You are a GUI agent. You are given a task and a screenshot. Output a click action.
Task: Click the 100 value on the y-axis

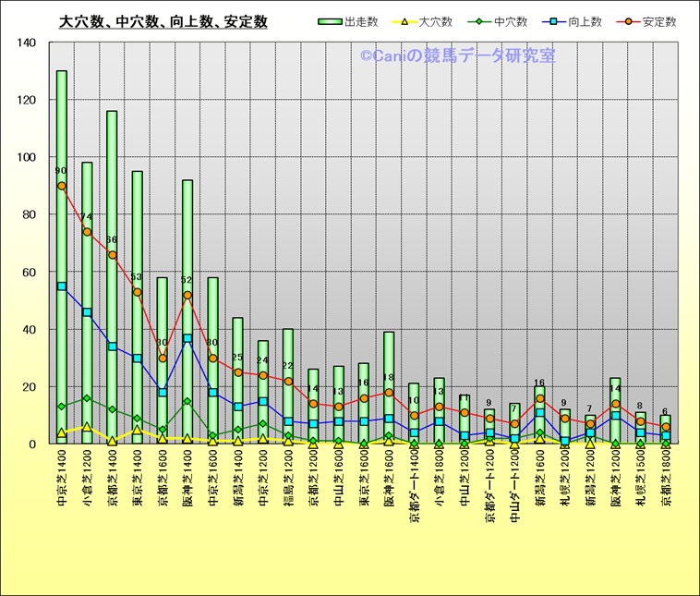click(27, 157)
